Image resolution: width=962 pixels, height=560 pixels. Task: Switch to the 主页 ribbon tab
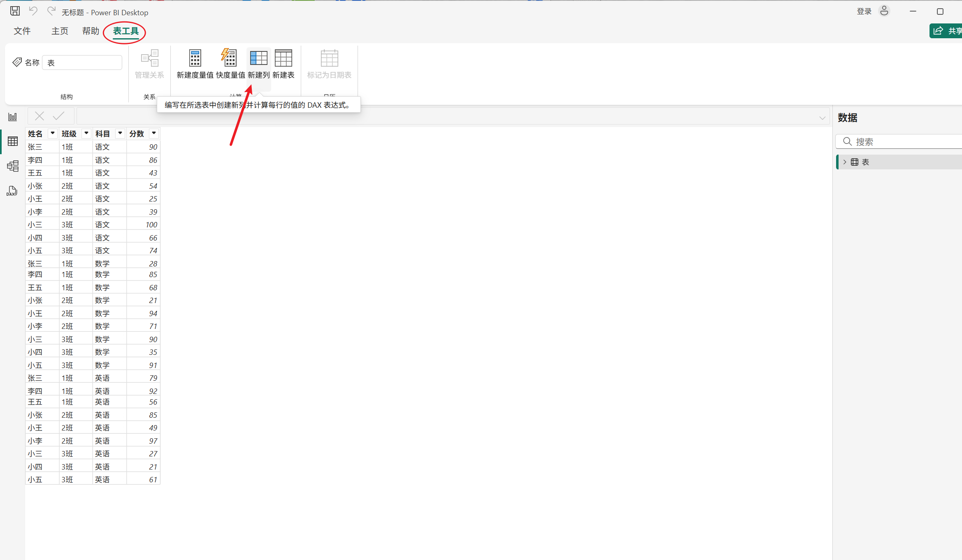pyautogui.click(x=60, y=31)
